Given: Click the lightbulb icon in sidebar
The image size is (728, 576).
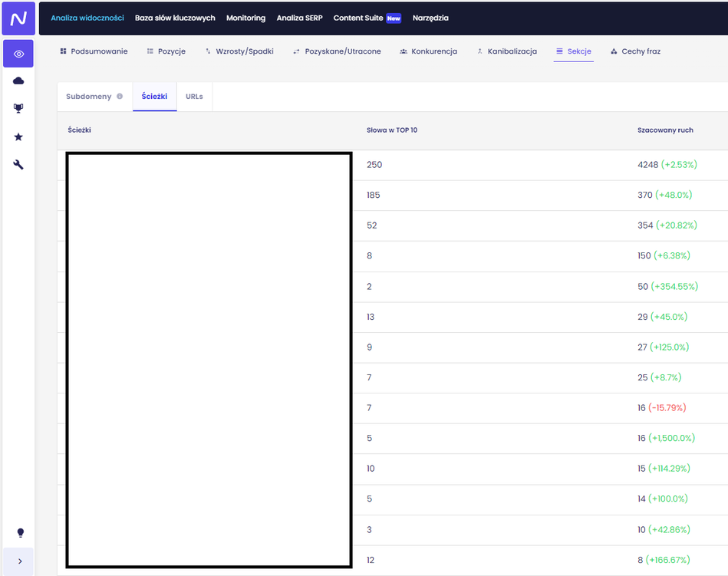Looking at the screenshot, I should pyautogui.click(x=20, y=533).
